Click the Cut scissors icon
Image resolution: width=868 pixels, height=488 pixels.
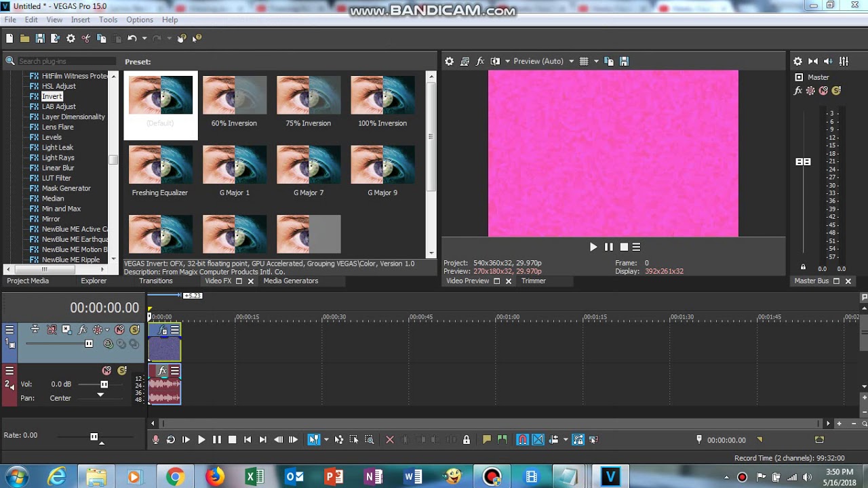(x=86, y=39)
